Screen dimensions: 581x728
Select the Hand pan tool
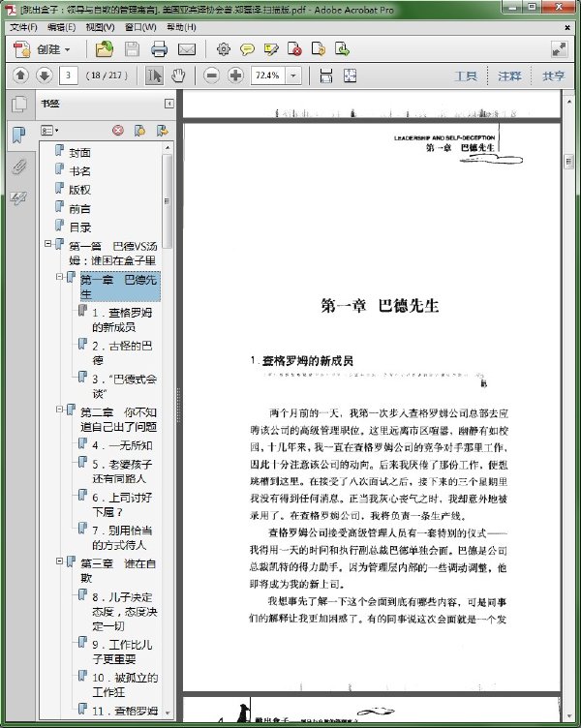tap(178, 76)
